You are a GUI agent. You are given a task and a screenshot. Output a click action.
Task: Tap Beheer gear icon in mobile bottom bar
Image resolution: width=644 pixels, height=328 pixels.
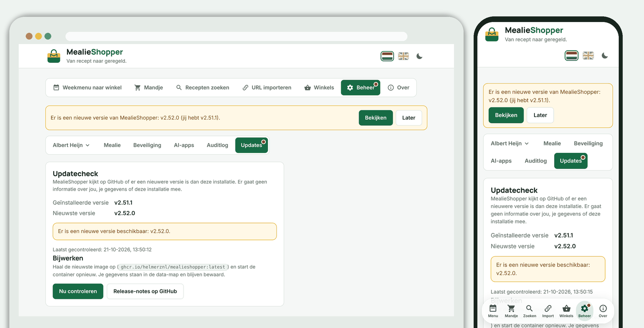(x=585, y=311)
